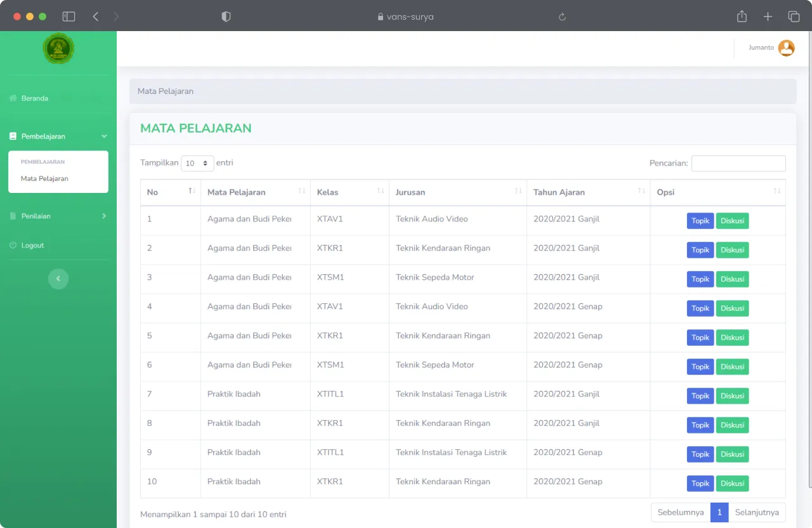Click the school logo in the sidebar

click(58, 48)
